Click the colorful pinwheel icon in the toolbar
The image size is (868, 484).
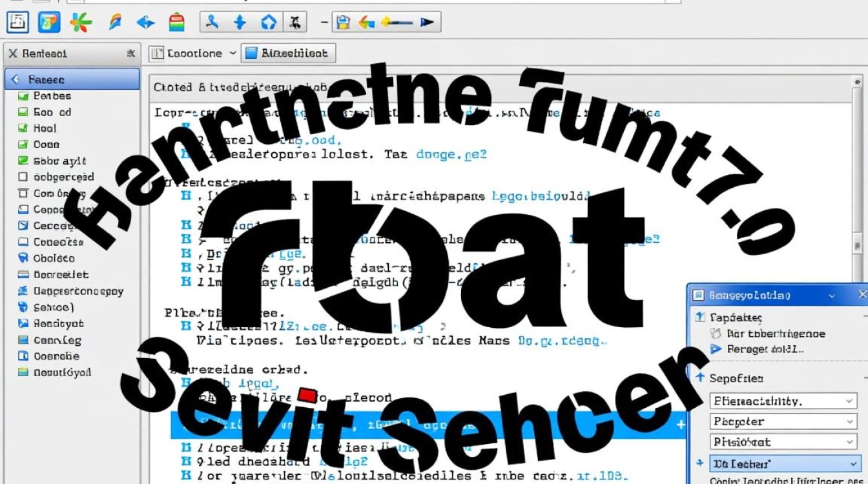(81, 23)
